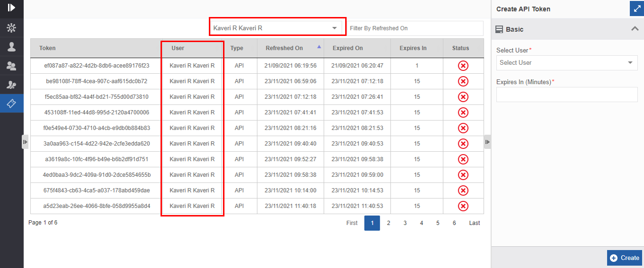
Task: Go to page 1
Action: pos(372,223)
